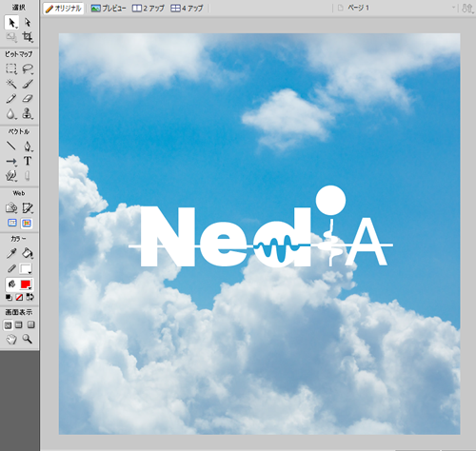Select the Paint Bucket tool

click(28, 253)
